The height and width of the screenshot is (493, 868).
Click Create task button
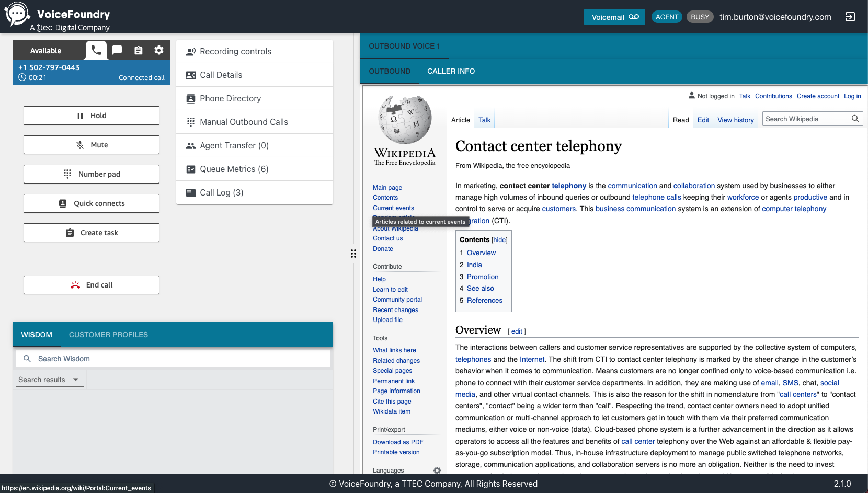coord(92,233)
